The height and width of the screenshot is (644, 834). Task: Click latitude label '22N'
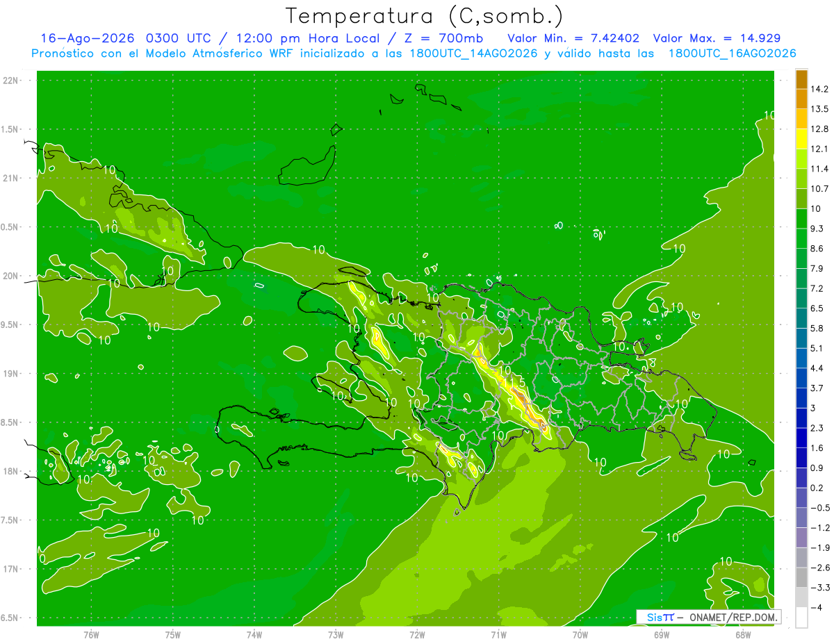12,80
